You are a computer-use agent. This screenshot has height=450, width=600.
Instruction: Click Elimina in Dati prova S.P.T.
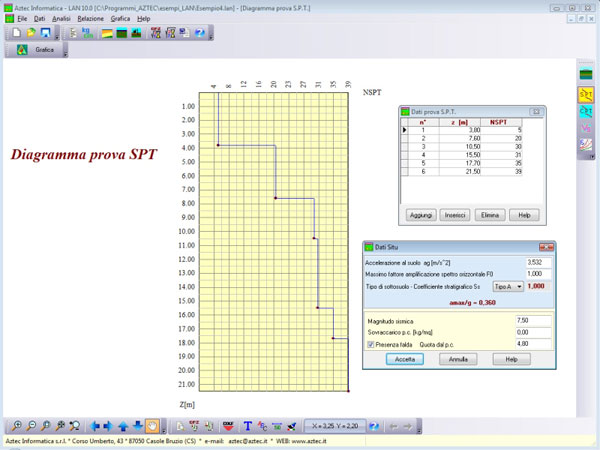point(490,215)
